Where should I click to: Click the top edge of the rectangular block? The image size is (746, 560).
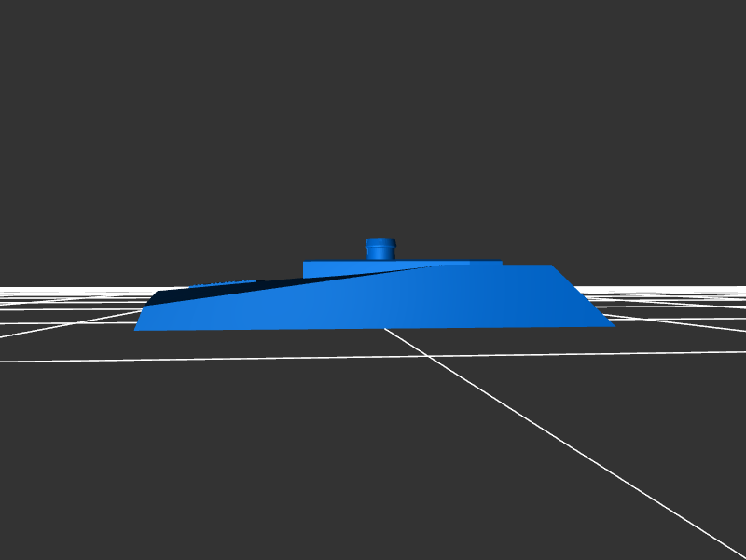pos(401,262)
